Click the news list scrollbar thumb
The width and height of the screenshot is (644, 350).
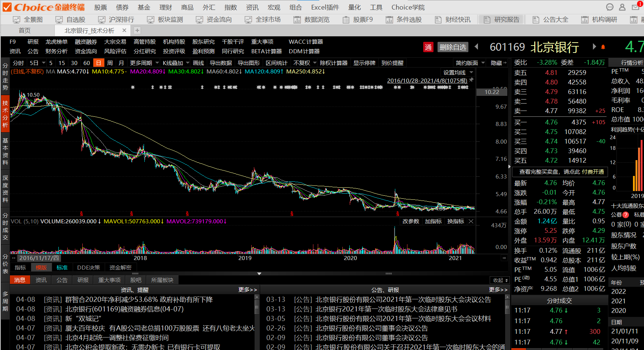[x=256, y=308]
